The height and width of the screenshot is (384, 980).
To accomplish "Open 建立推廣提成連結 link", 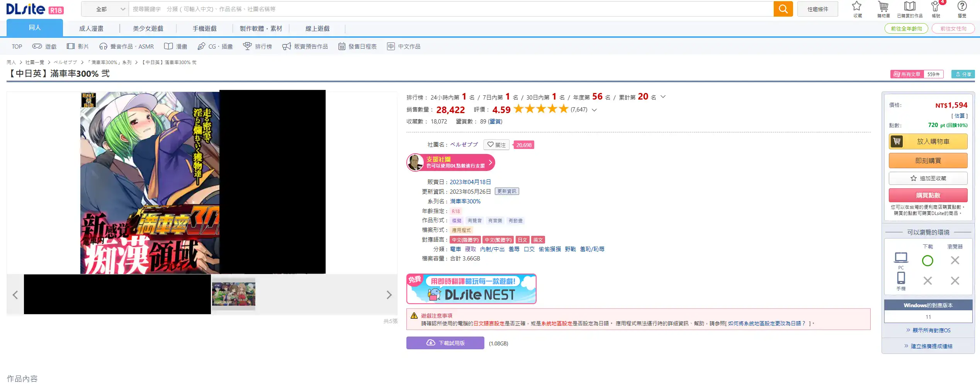I will pos(928,346).
